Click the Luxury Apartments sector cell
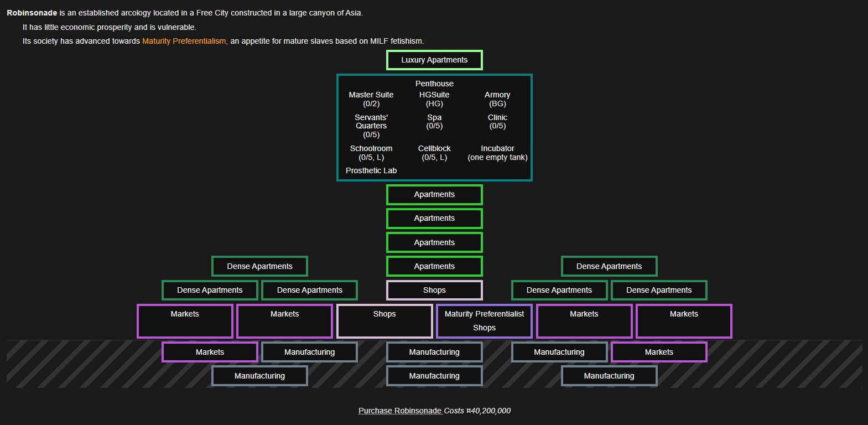Viewport: 868px width, 425px height. pos(434,60)
